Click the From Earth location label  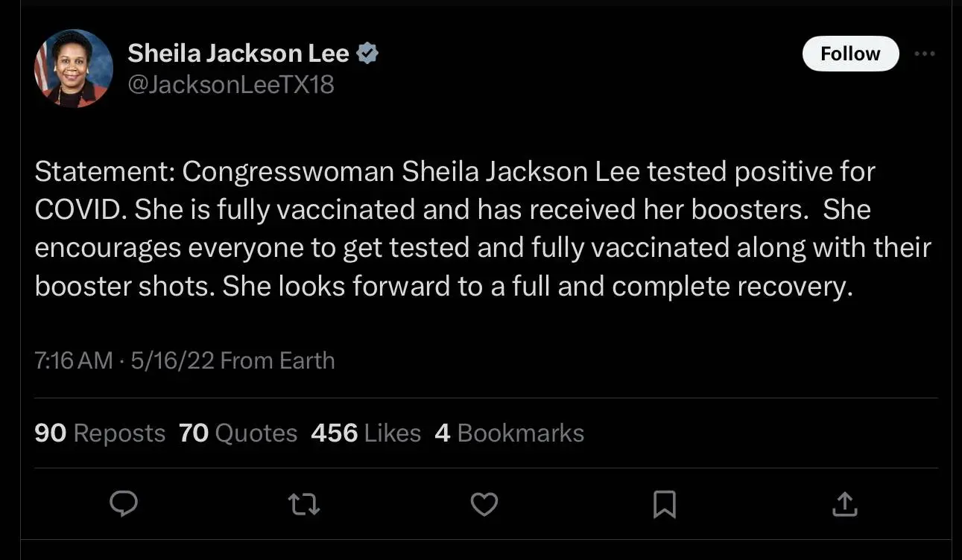(278, 361)
